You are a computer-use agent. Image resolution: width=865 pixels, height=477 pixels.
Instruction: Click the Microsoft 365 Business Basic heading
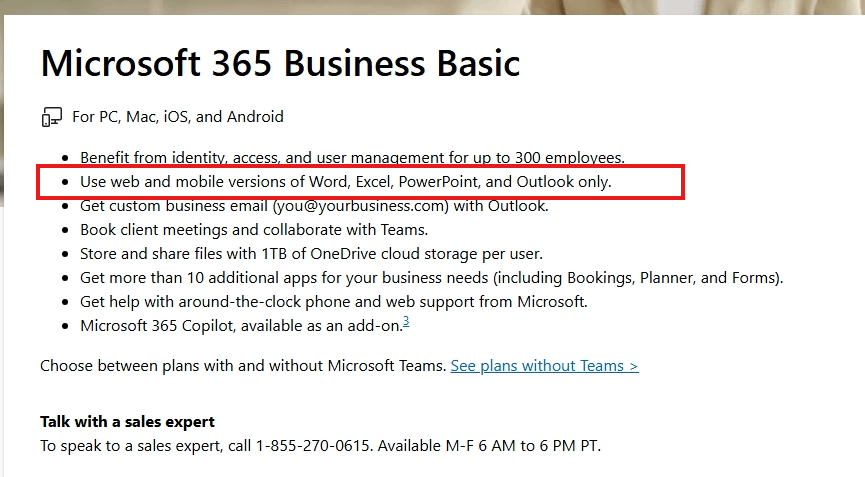[280, 64]
